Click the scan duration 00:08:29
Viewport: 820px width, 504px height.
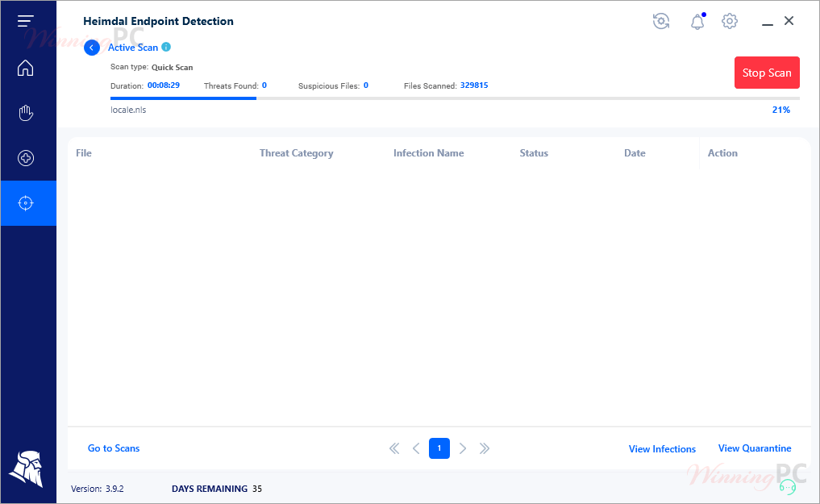point(163,85)
